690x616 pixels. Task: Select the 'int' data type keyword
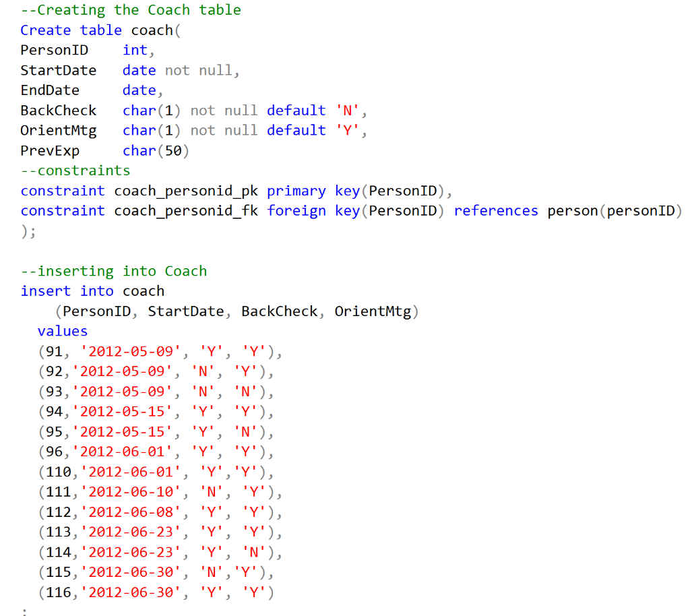click(x=133, y=50)
